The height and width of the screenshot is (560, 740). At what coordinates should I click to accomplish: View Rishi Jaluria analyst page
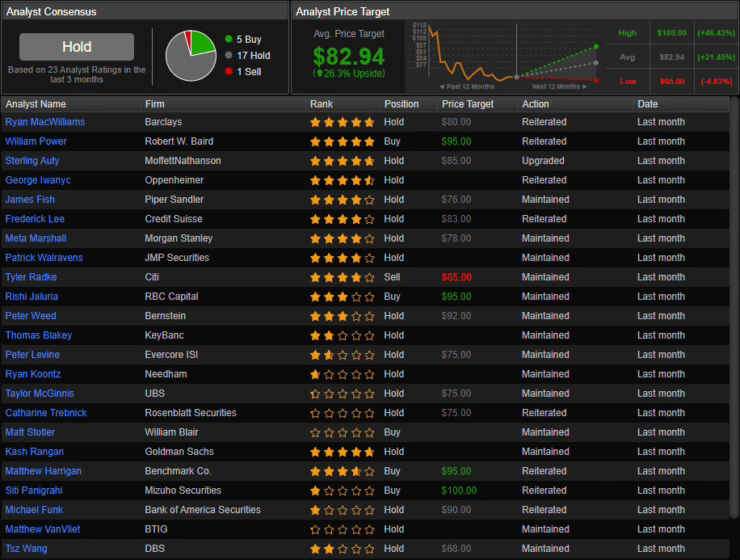[x=32, y=296]
